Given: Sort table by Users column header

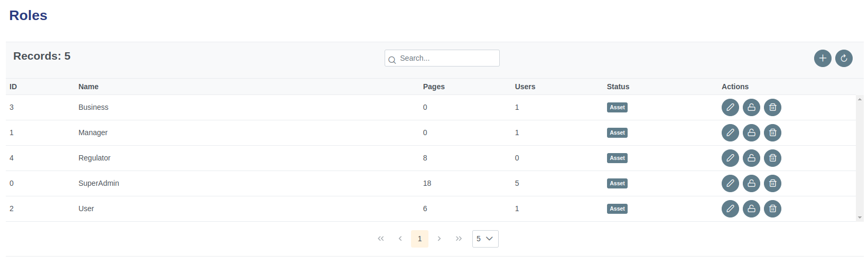Looking at the screenshot, I should tap(525, 87).
